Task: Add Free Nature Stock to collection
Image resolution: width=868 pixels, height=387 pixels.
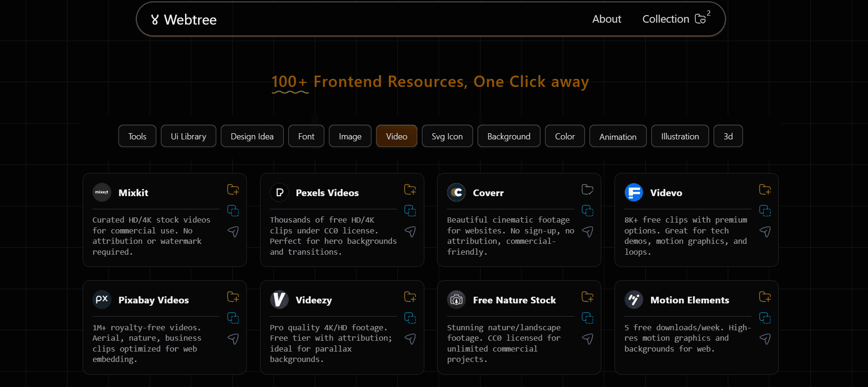Action: [588, 297]
